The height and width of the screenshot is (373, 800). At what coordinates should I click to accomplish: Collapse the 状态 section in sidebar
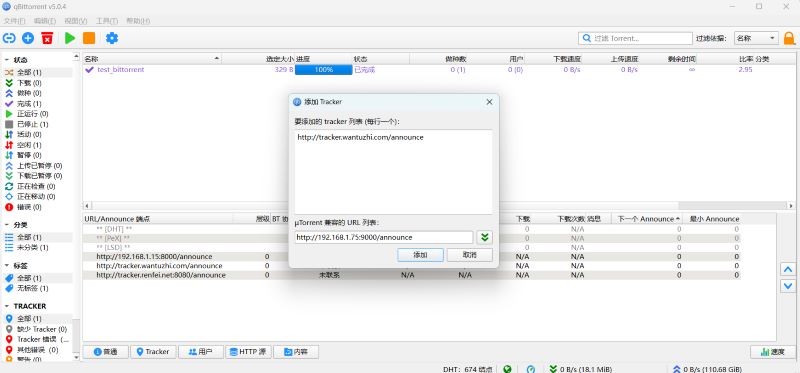(8, 60)
